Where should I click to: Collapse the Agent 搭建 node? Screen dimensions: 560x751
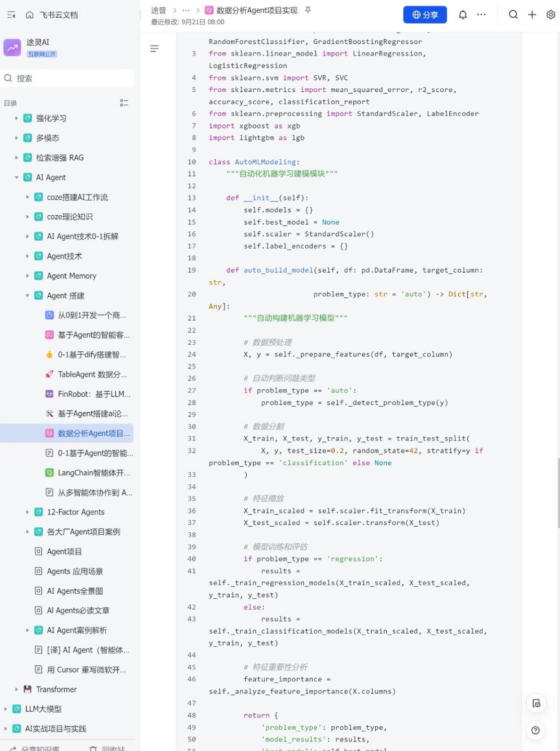(x=28, y=295)
